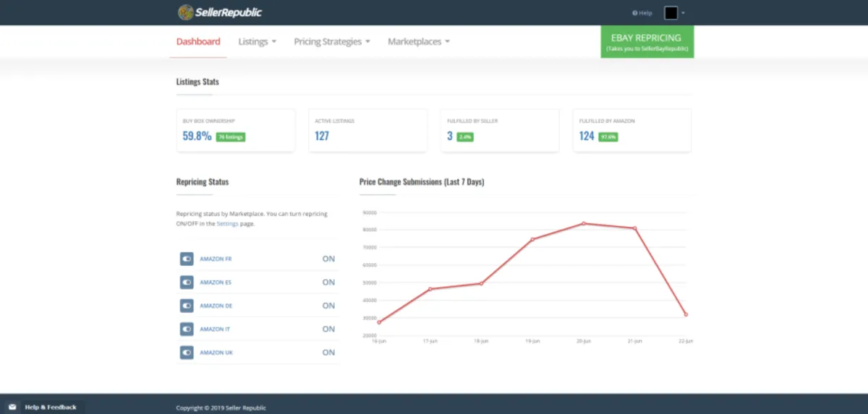Image resolution: width=868 pixels, height=414 pixels.
Task: Click the green 76 listings badge
Action: pyautogui.click(x=231, y=137)
